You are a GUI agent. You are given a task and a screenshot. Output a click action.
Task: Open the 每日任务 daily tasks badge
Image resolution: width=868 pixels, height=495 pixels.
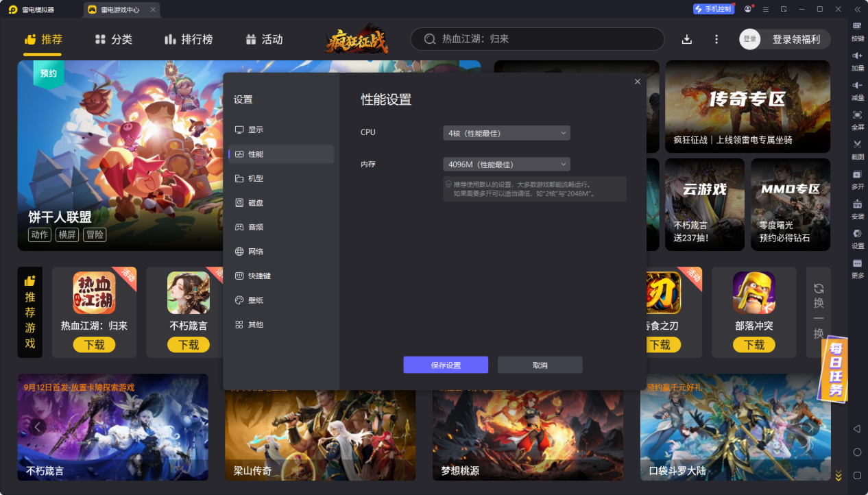click(x=834, y=368)
